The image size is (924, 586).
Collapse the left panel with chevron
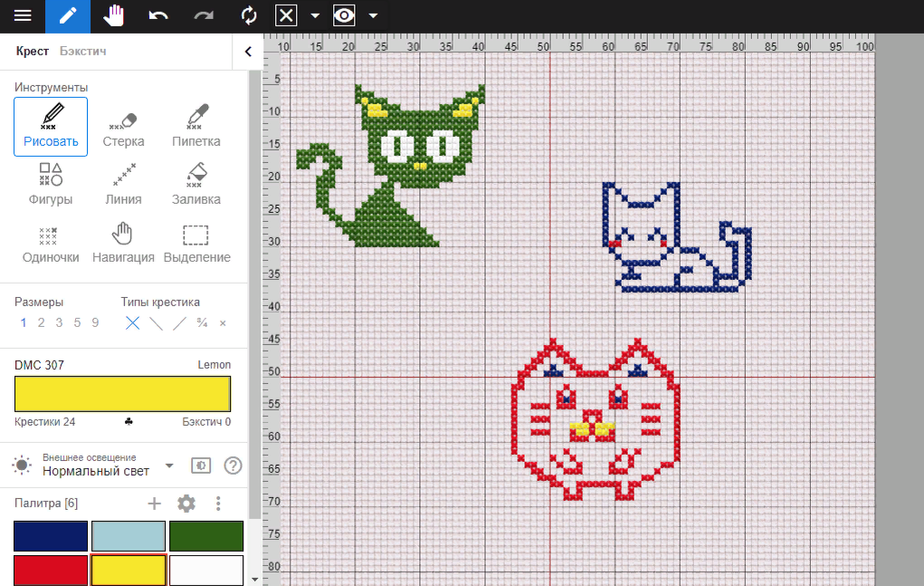[248, 52]
